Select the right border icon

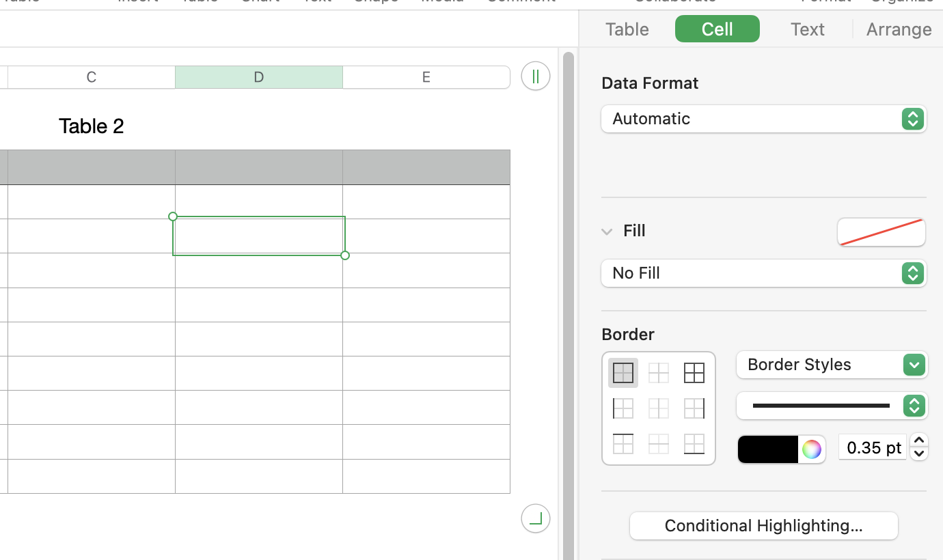tap(694, 408)
